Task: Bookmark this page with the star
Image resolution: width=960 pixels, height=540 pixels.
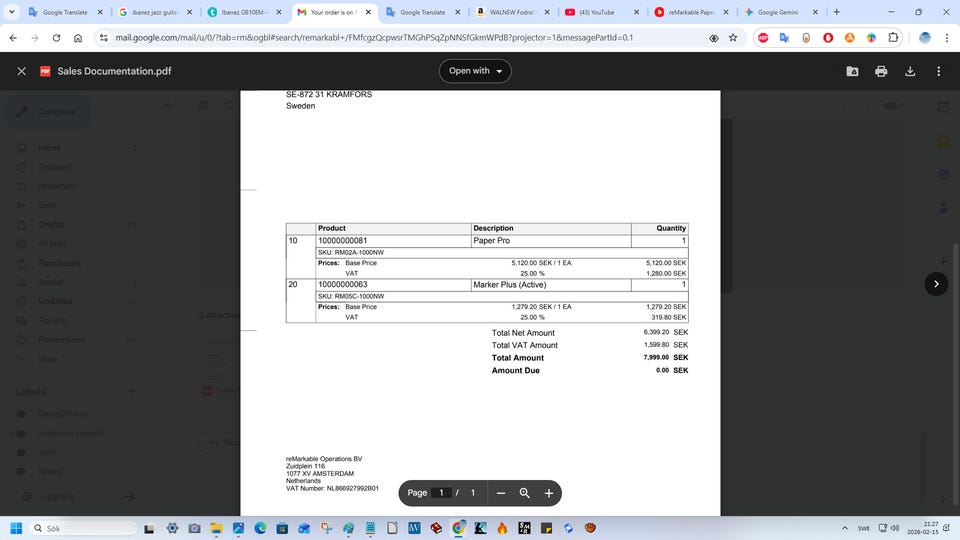Action: (x=733, y=37)
